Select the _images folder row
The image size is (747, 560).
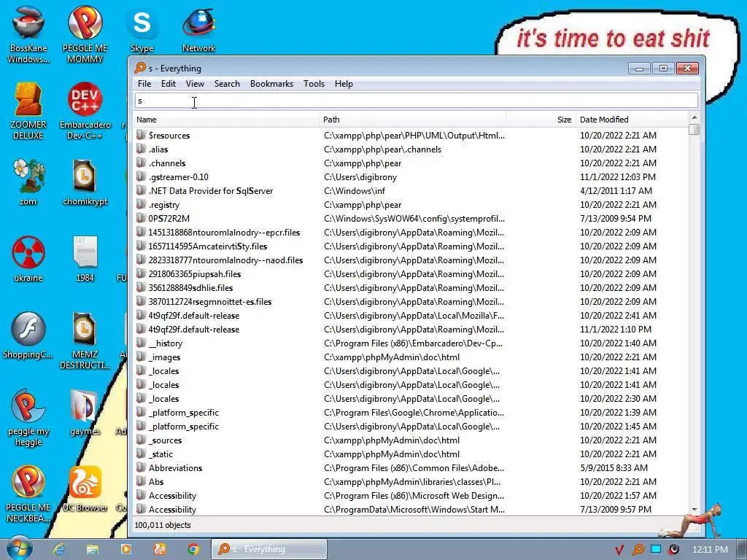point(411,357)
